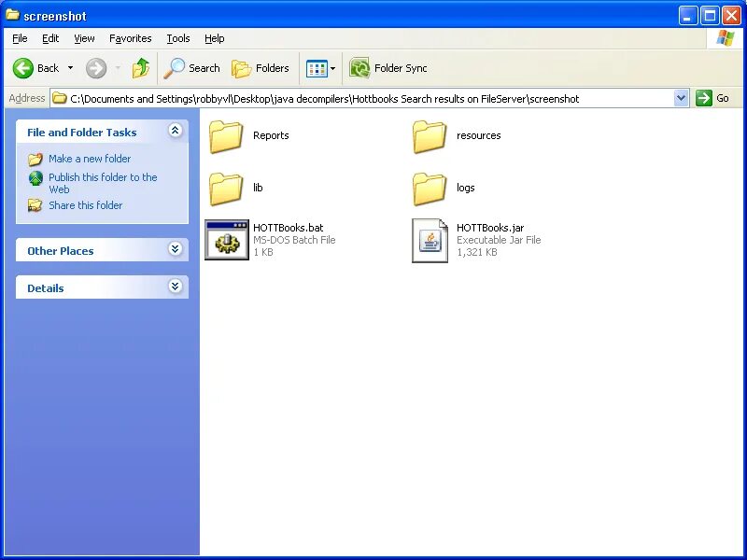Select the resources folder icon
The width and height of the screenshot is (747, 560).
pos(430,136)
